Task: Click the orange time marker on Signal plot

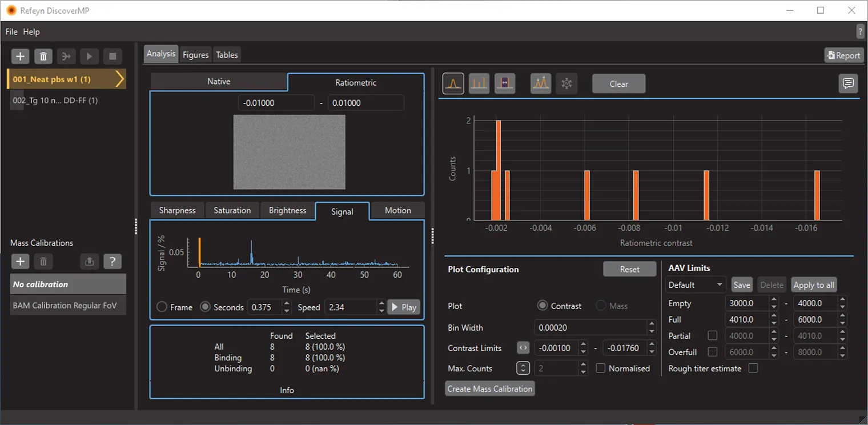Action: click(199, 252)
